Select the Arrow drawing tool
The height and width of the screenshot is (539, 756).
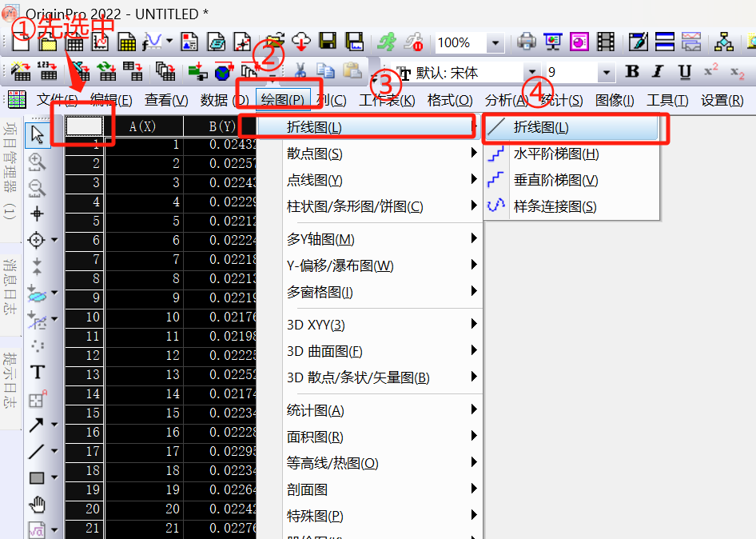(x=37, y=425)
